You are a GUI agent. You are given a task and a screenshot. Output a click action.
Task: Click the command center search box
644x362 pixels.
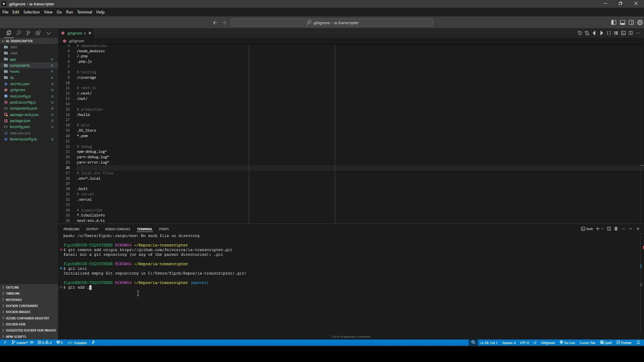click(x=332, y=23)
